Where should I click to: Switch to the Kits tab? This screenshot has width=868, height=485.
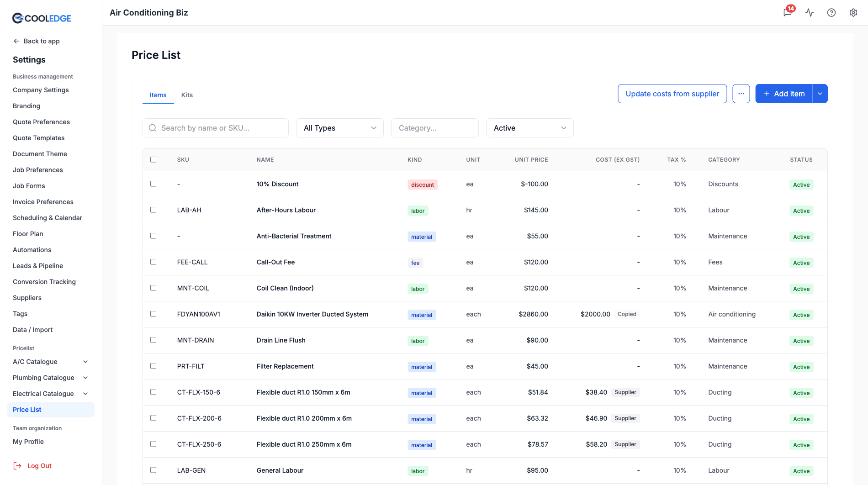(187, 95)
